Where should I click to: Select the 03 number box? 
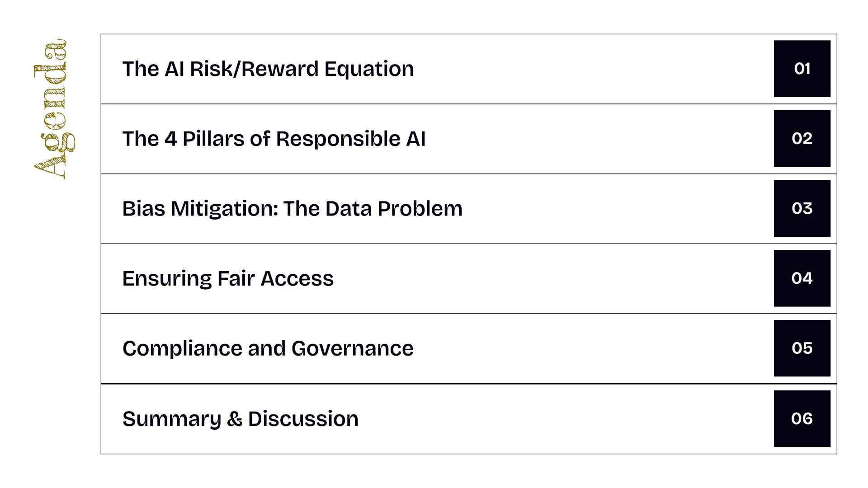pos(802,208)
